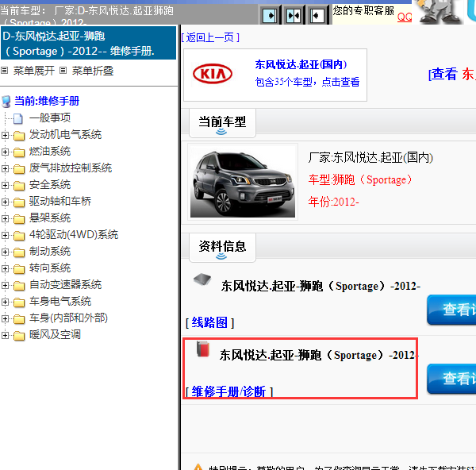Expand the 废气排放控制系统 tree node
The image size is (476, 470).
tap(5, 168)
